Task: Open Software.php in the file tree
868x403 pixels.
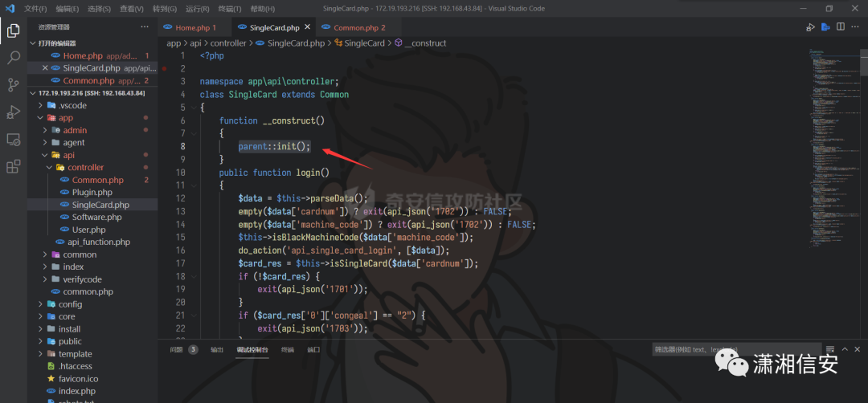Action: pos(96,218)
